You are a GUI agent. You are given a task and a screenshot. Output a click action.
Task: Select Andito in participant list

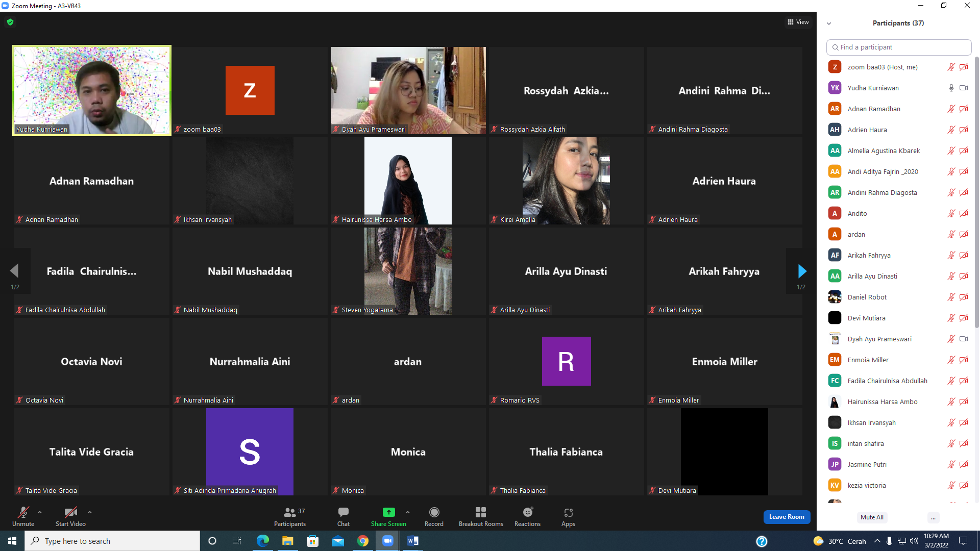pyautogui.click(x=898, y=213)
